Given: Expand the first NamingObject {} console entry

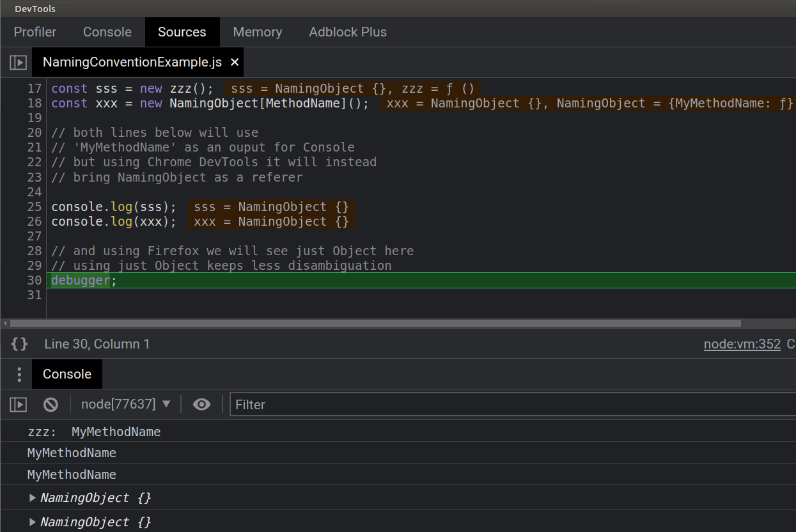Looking at the screenshot, I should (32, 497).
